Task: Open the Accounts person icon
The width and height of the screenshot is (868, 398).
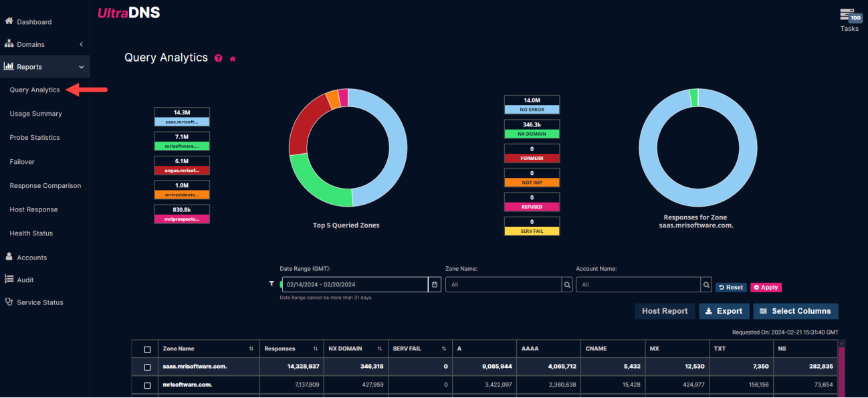Action: pos(9,257)
